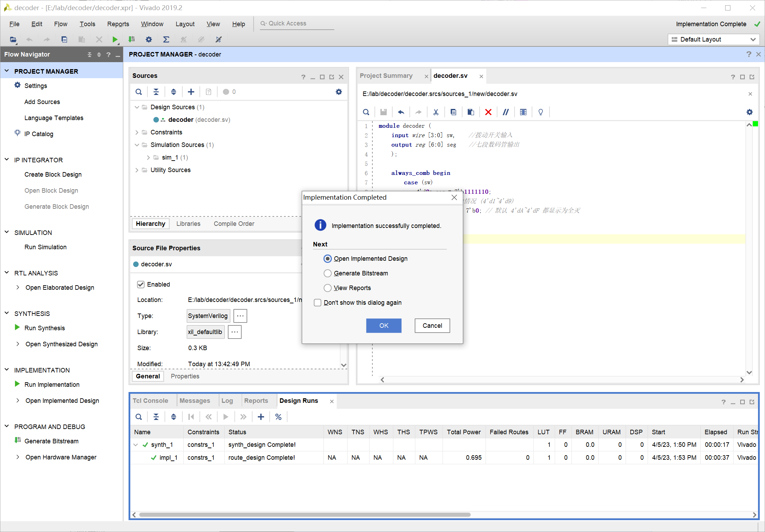Select the View Reports radio option

coord(327,288)
